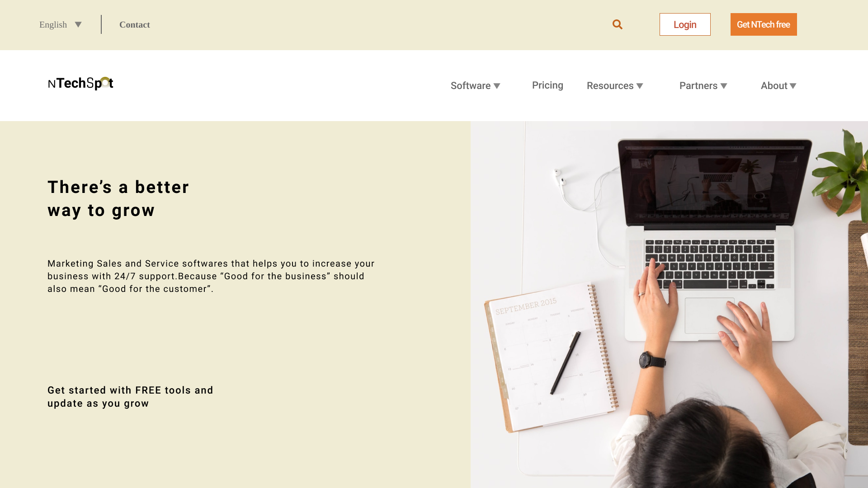
Task: Click the Partners menu arrow icon
Action: (724, 86)
